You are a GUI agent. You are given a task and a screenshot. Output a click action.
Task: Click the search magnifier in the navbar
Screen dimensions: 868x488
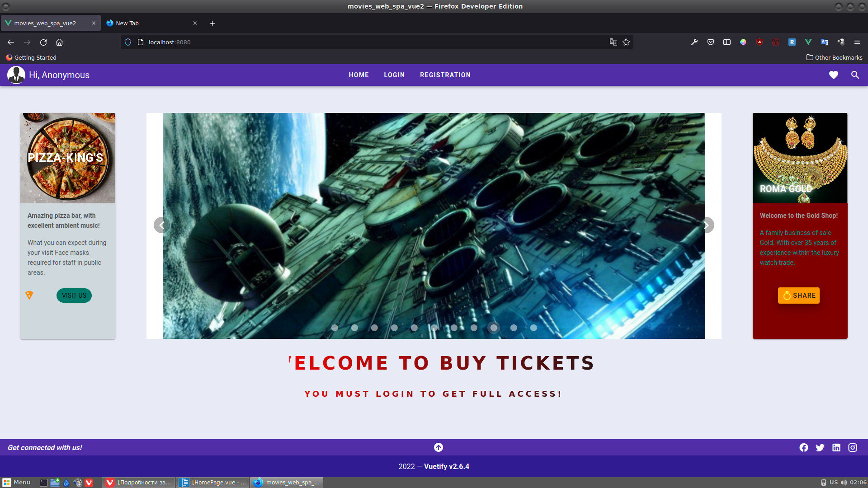coord(855,75)
